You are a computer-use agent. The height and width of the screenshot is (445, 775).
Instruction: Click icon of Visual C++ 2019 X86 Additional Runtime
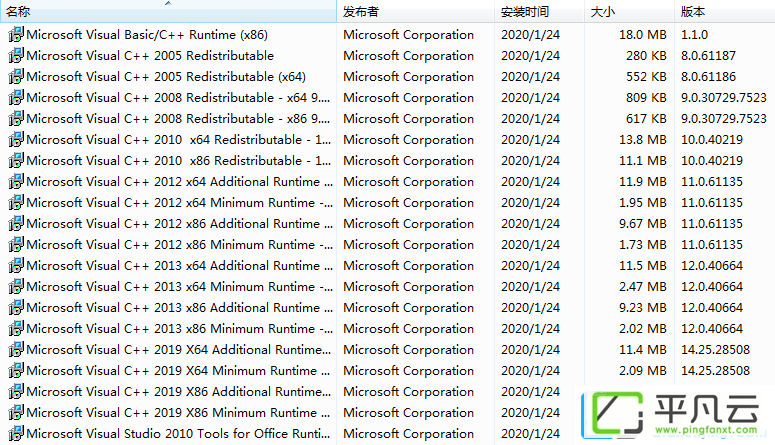[x=16, y=392]
